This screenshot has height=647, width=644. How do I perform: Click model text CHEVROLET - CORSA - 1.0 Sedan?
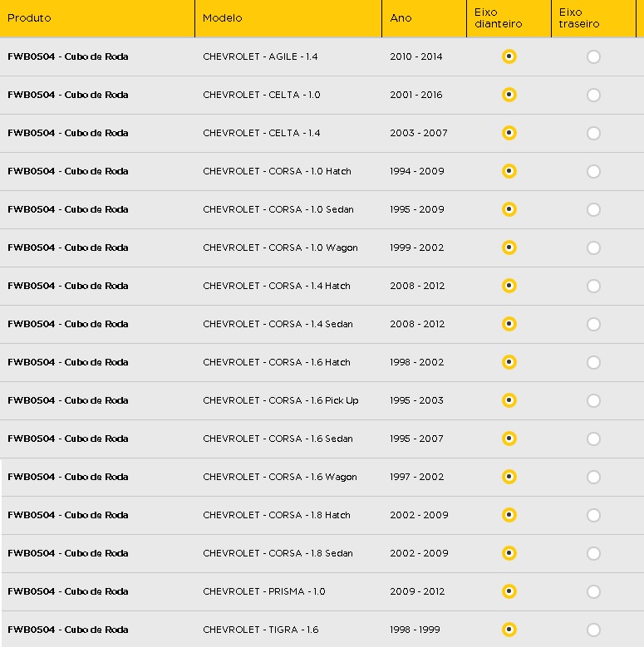pos(278,209)
